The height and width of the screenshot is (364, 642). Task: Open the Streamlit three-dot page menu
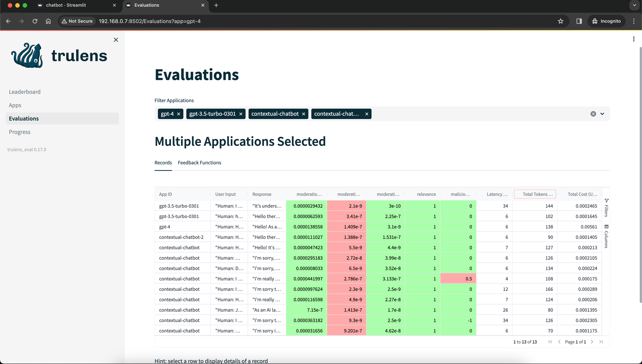click(634, 39)
